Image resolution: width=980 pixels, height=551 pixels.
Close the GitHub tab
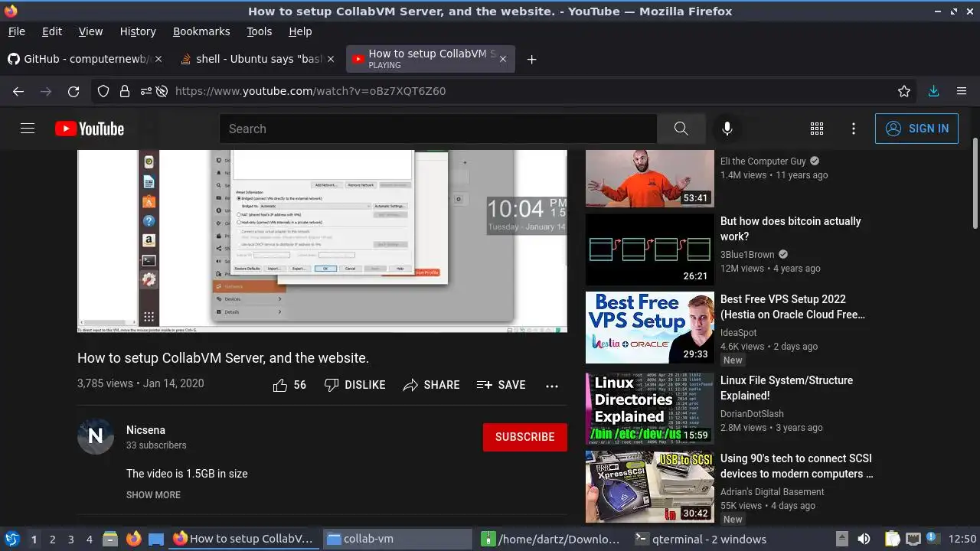pos(158,59)
